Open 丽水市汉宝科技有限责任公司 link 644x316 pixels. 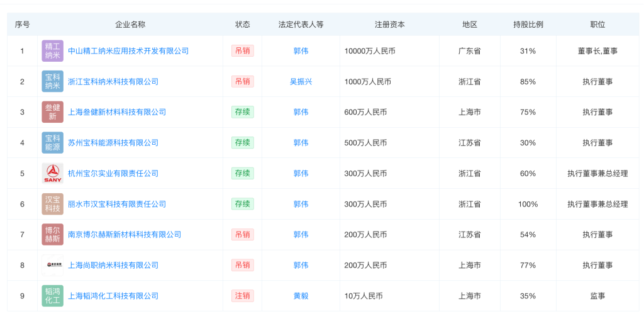116,204
